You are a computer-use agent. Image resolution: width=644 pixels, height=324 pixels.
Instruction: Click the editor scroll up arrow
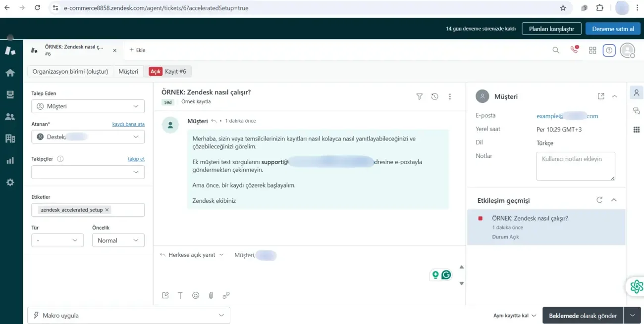click(x=462, y=267)
